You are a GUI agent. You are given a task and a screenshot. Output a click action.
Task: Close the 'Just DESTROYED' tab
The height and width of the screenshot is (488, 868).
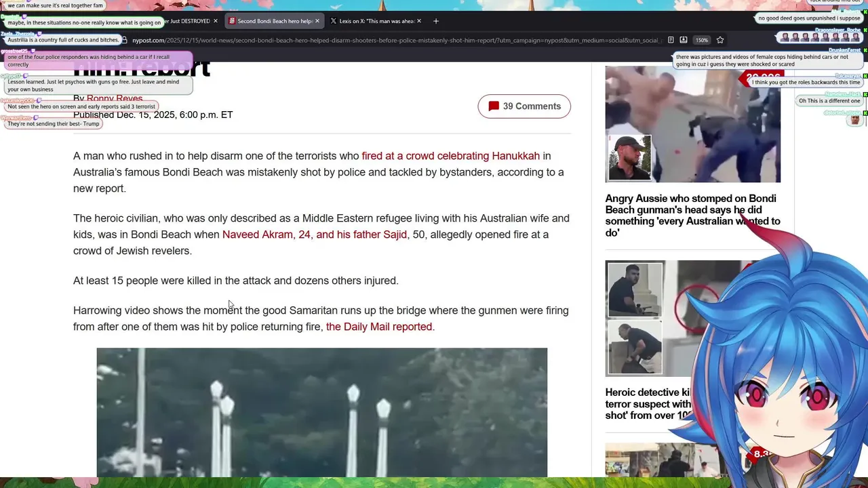coord(216,21)
